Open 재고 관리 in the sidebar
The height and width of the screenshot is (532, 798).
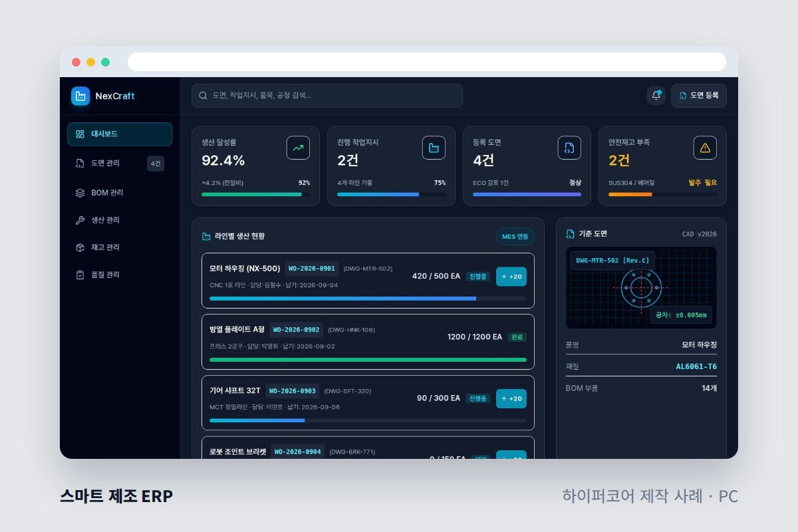(120, 247)
